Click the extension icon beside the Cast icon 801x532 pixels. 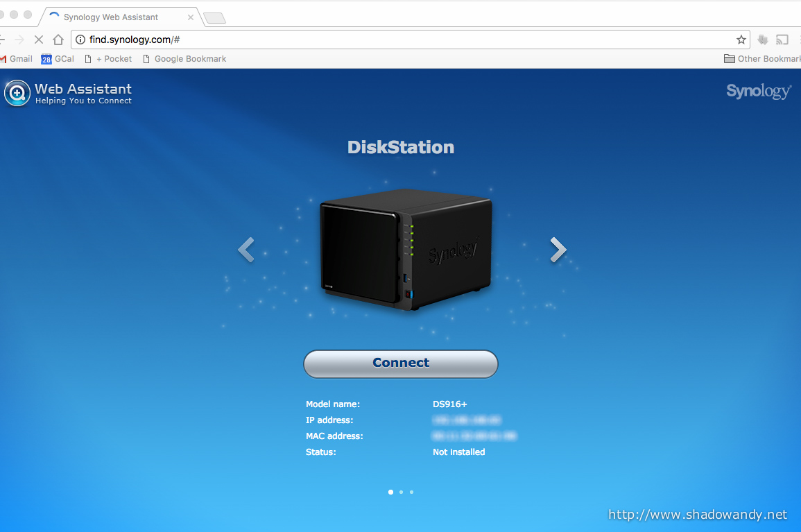(x=763, y=40)
